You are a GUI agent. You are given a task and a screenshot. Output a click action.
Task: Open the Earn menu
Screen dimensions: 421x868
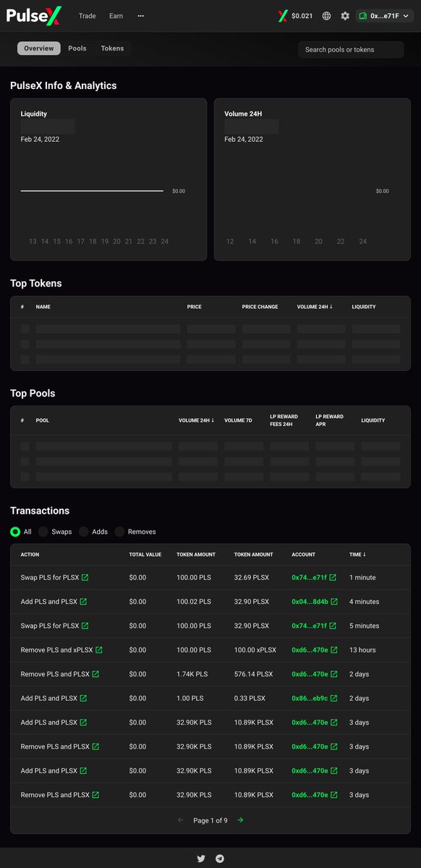click(116, 16)
